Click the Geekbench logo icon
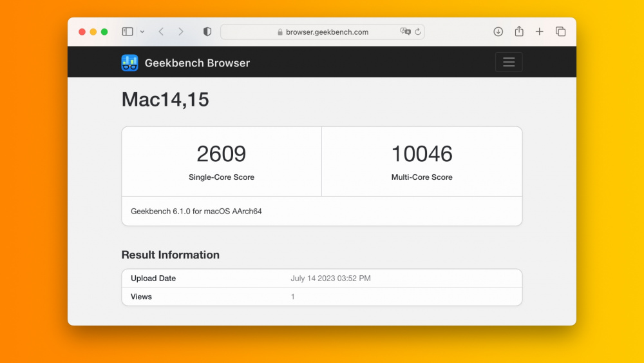The width and height of the screenshot is (644, 363). (x=130, y=63)
